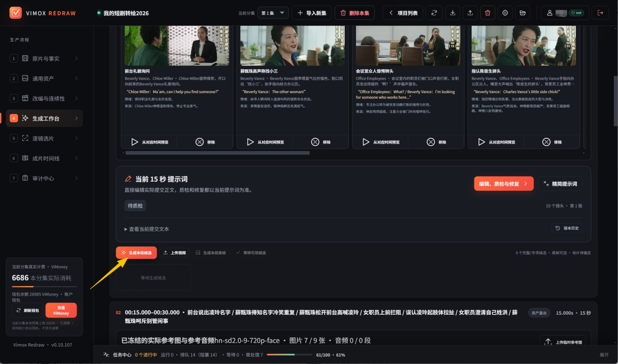Click the task center progress bar at 61%
618x364 pixels.
[289, 355]
